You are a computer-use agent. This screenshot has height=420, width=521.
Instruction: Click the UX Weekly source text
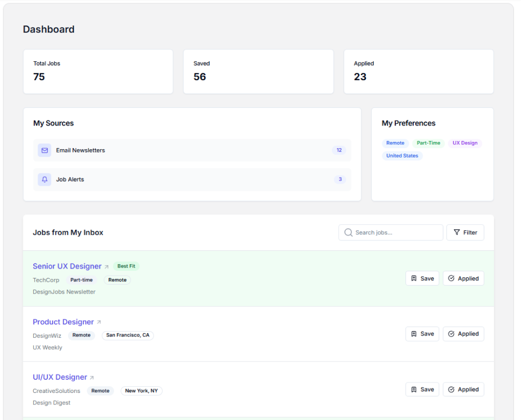pyautogui.click(x=48, y=348)
